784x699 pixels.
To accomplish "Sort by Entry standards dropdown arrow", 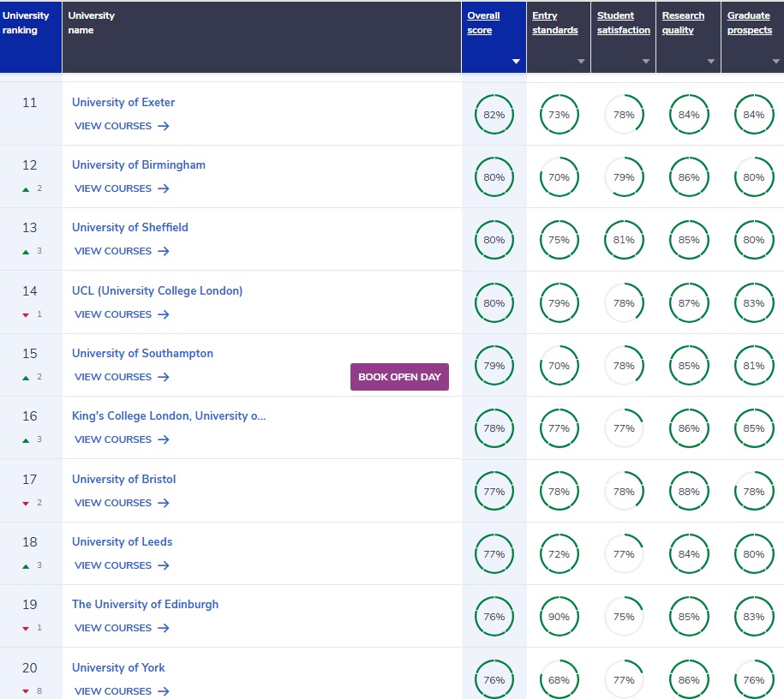I will (581, 62).
